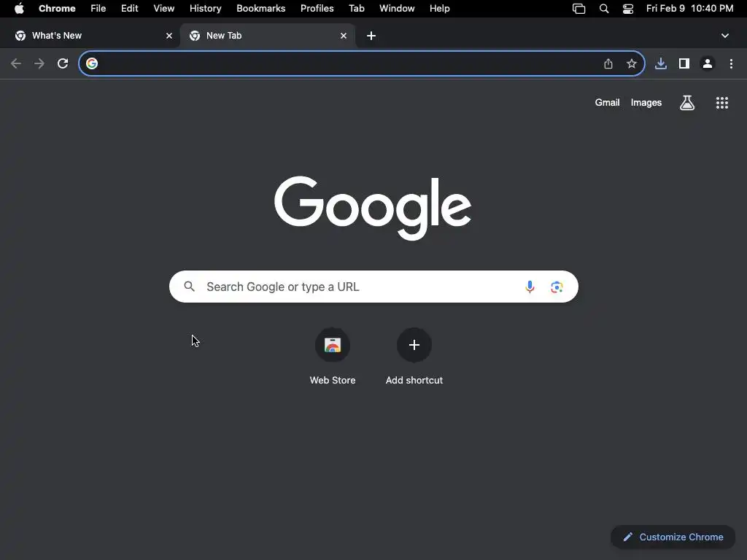
Task: Open the View menu
Action: coord(164,9)
